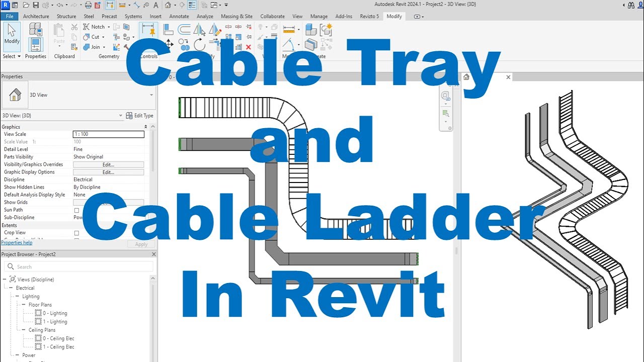Image resolution: width=644 pixels, height=362 pixels.
Task: Collapse the Views (Discipline) tree node
Action: [x=5, y=280]
